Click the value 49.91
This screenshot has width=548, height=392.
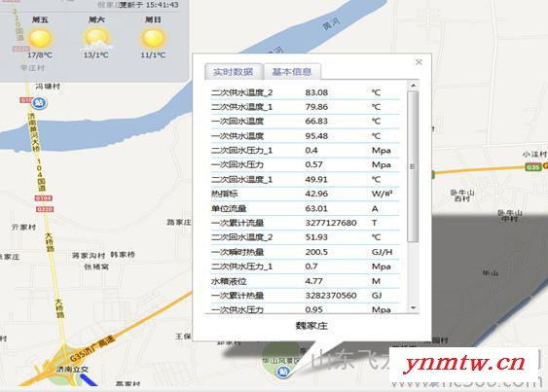(316, 180)
